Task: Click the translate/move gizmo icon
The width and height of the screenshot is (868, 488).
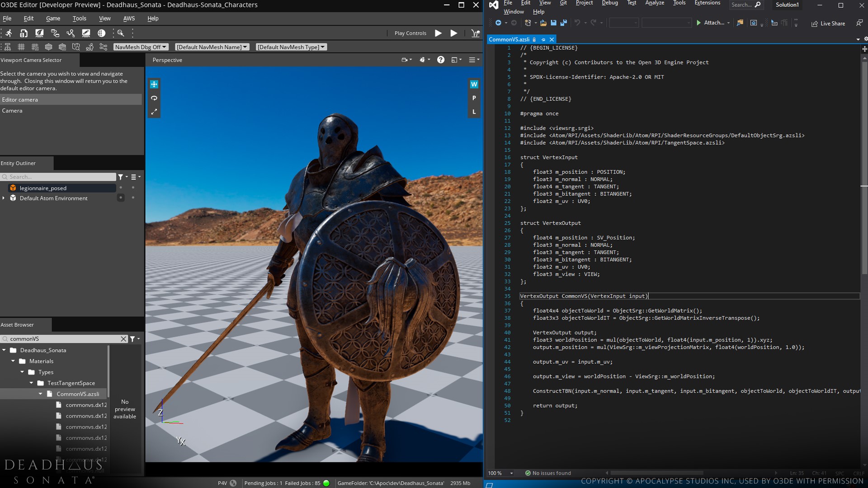Action: point(154,84)
